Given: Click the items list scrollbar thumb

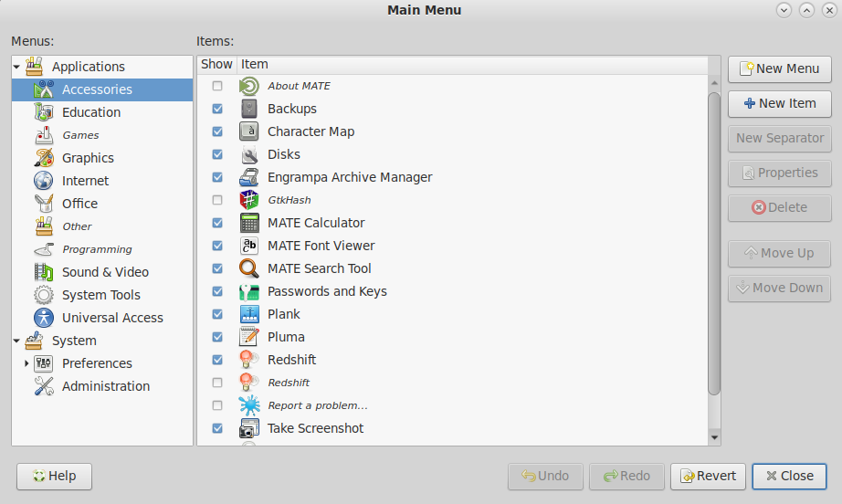Looking at the screenshot, I should tap(714, 244).
